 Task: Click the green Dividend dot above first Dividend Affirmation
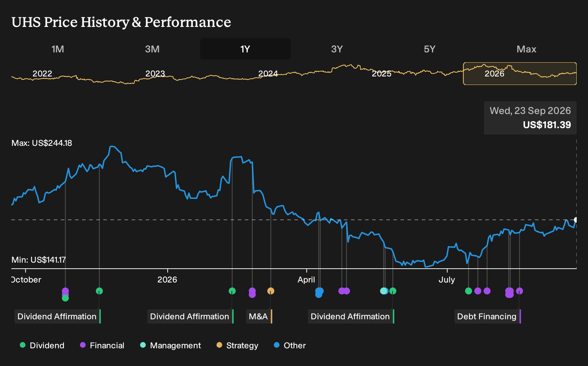tap(99, 291)
